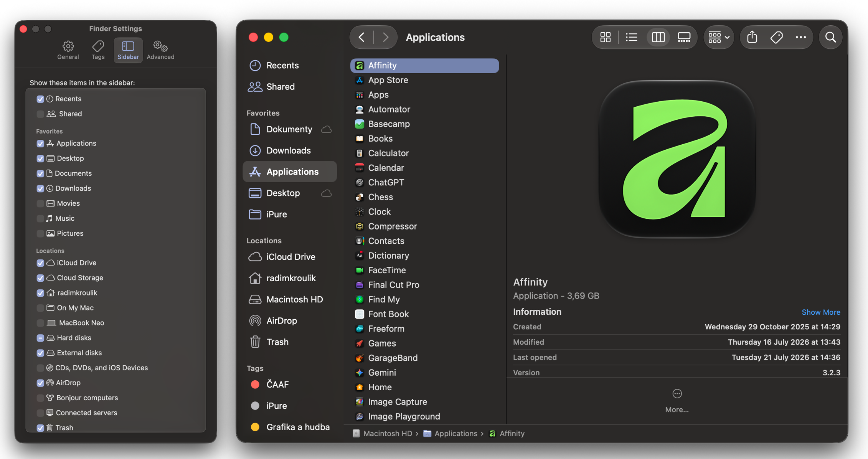Image resolution: width=868 pixels, height=459 pixels.
Task: Enable the MacBook Neo checkbox
Action: click(x=40, y=323)
